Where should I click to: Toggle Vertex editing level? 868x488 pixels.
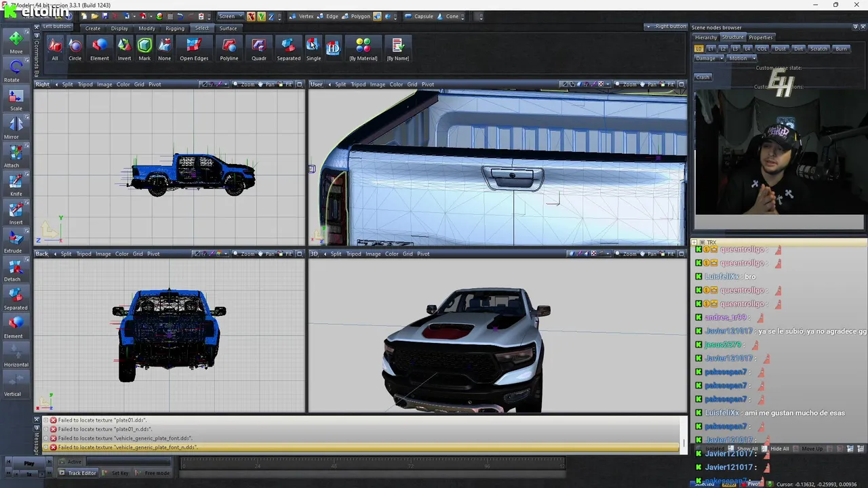click(x=302, y=16)
